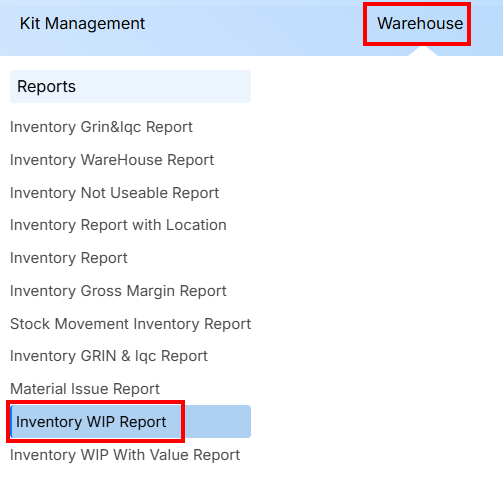
Task: Open Inventory Not Useable Report
Action: (114, 193)
